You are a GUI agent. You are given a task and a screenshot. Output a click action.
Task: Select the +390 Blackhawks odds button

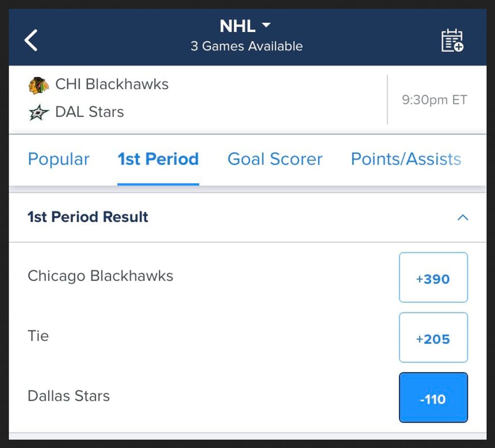(433, 278)
